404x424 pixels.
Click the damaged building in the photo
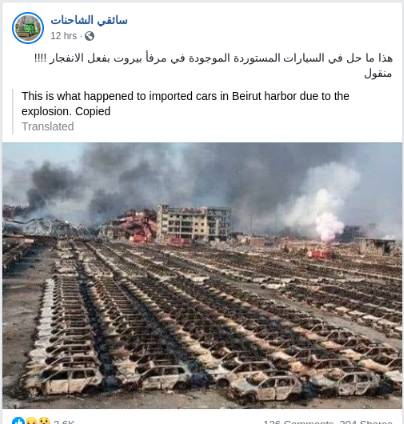tap(194, 222)
